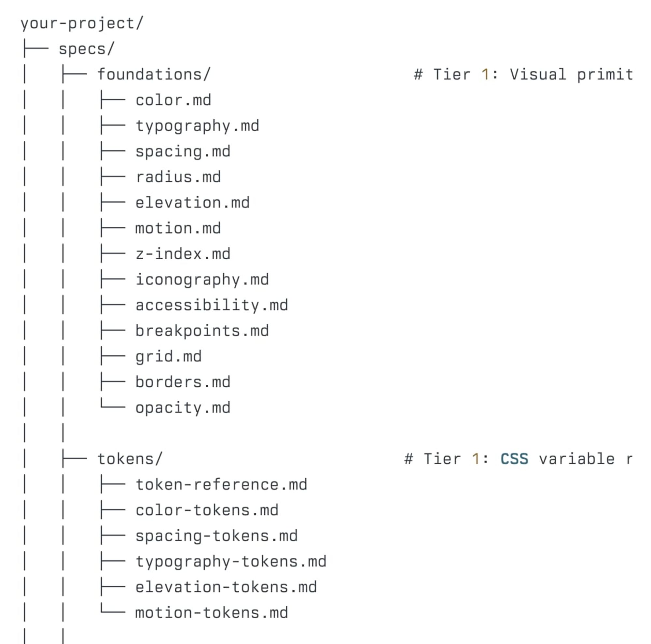
Task: Select the tokens/ directory line
Action: click(x=130, y=459)
